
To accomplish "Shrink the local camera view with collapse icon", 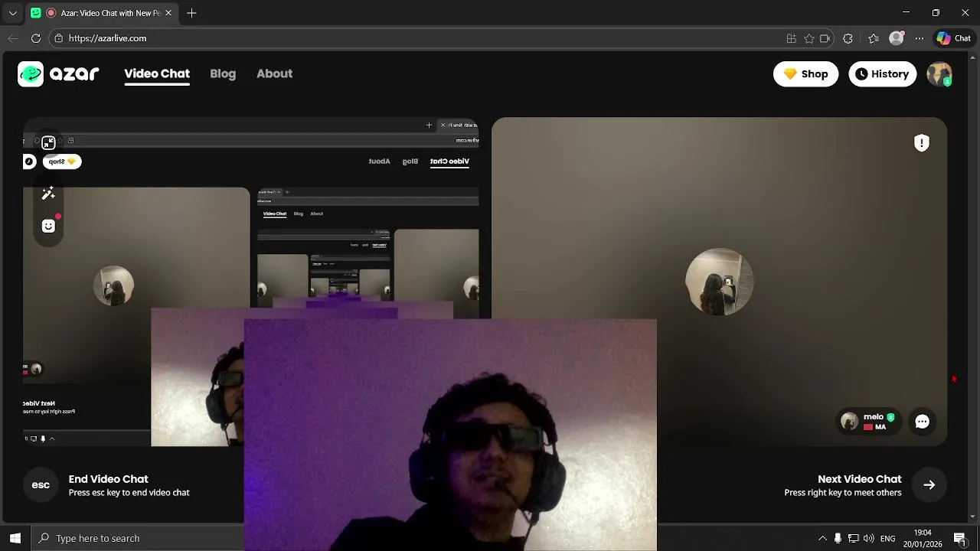I will click(48, 142).
